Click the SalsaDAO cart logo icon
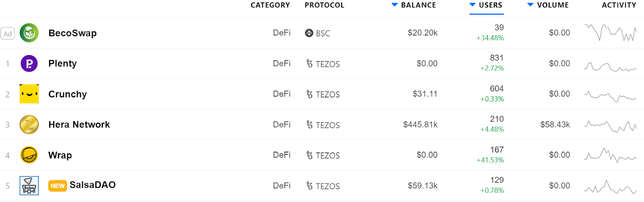 29,186
